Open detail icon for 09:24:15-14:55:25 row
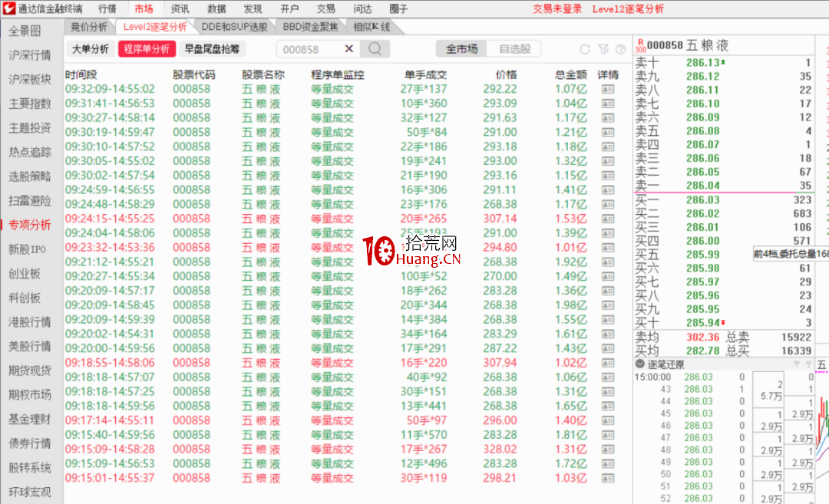The width and height of the screenshot is (829, 504). pos(608,219)
